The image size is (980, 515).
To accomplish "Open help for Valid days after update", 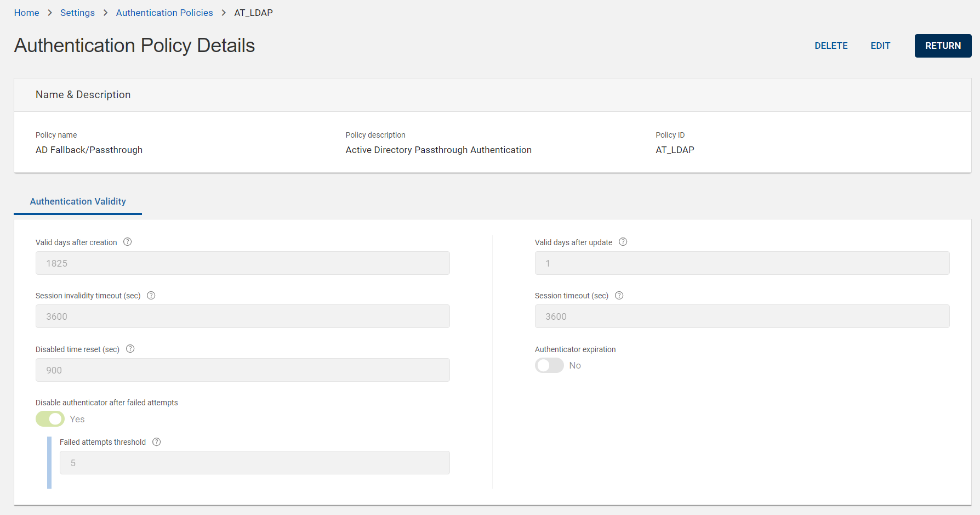I will click(623, 241).
